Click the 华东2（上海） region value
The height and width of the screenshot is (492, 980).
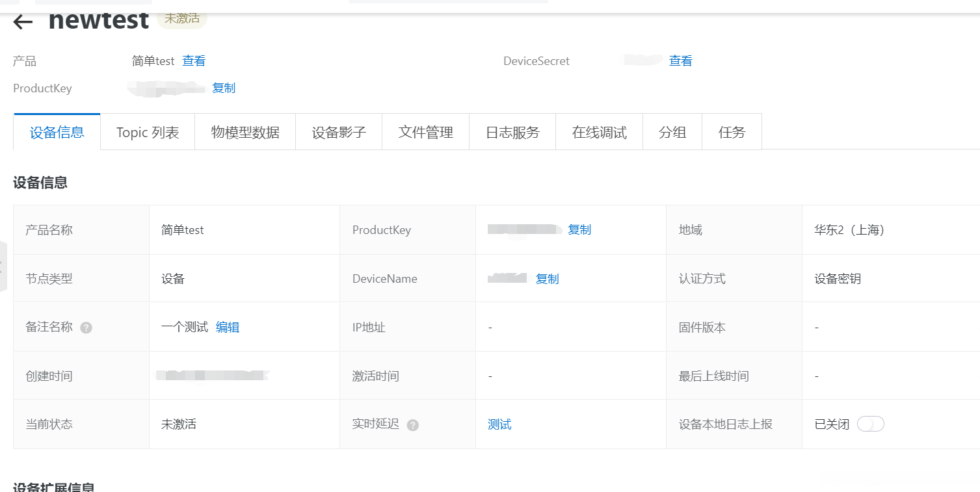pyautogui.click(x=849, y=230)
